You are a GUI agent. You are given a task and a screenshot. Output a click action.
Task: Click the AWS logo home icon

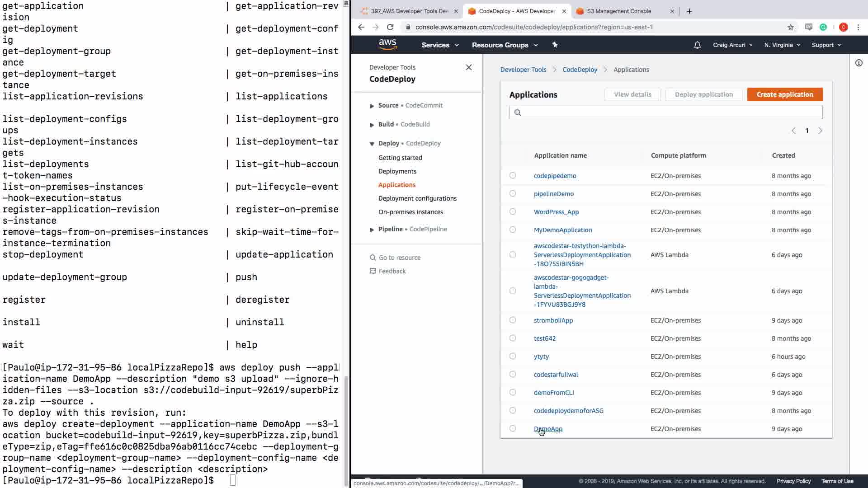point(387,44)
